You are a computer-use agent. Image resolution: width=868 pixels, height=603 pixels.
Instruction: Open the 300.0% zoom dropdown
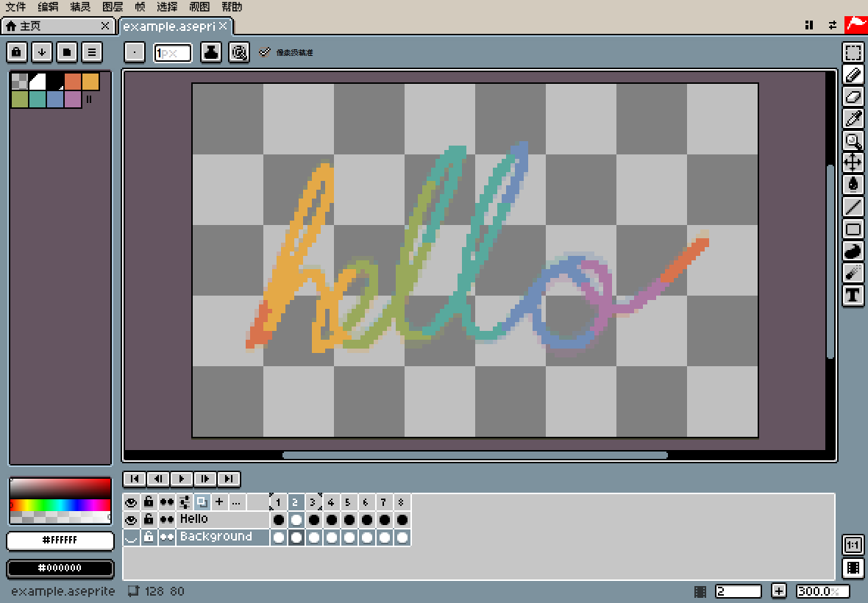point(822,591)
